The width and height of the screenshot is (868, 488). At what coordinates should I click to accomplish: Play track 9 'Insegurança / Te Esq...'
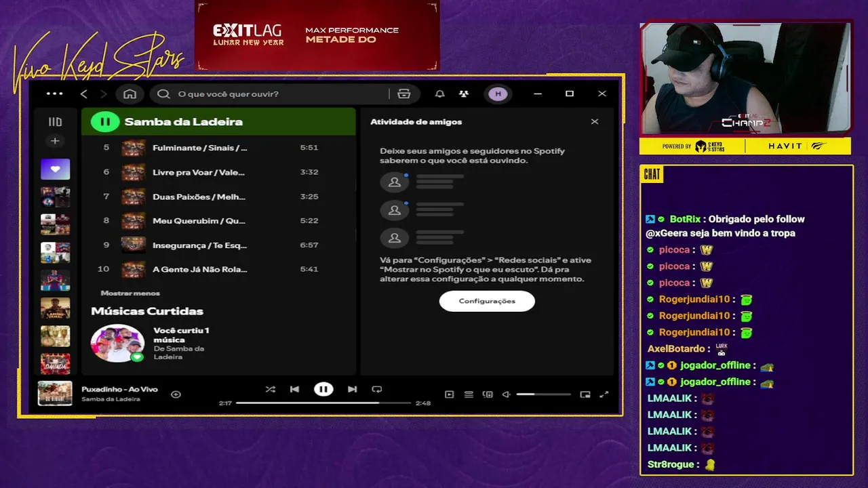[x=218, y=245]
